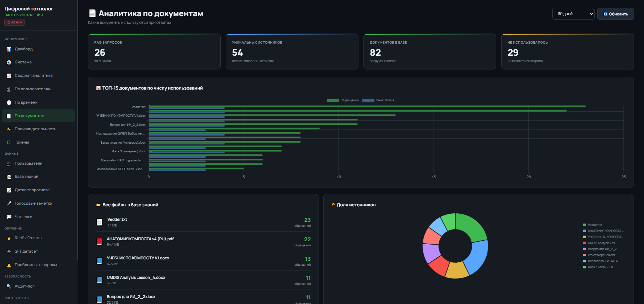
Task: Click the docx icon beside UMDIS Analysis Lesson_4.docx
Action: [99, 280]
